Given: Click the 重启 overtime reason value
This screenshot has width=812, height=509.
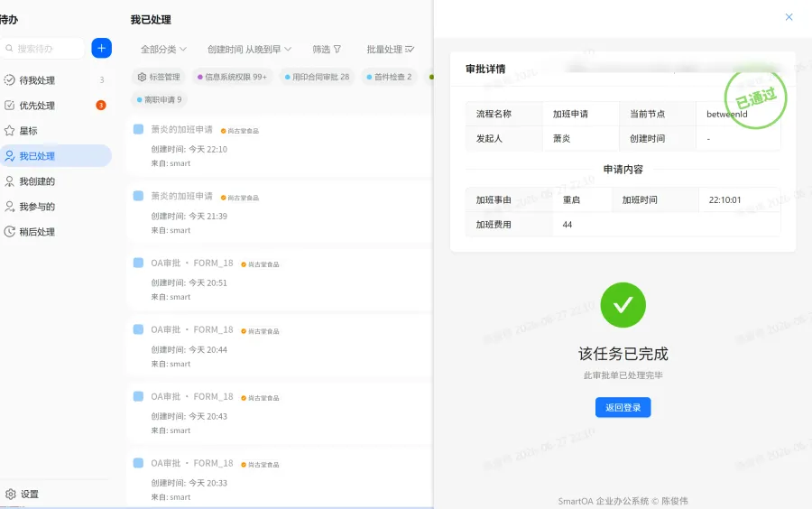Looking at the screenshot, I should (571, 199).
